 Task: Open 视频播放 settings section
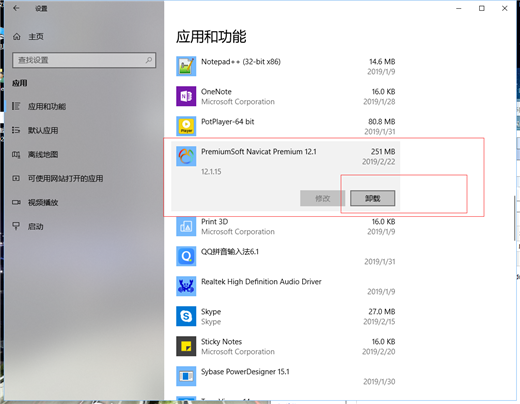point(43,202)
